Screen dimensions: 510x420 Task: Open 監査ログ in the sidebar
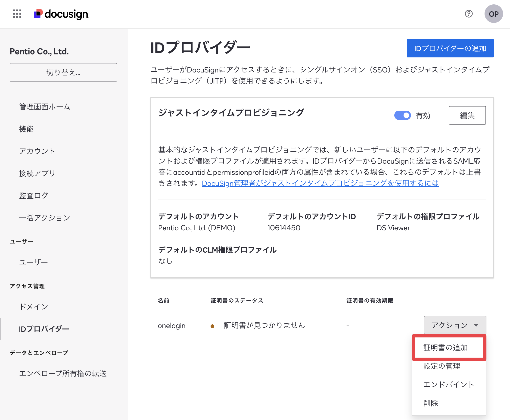tap(34, 195)
